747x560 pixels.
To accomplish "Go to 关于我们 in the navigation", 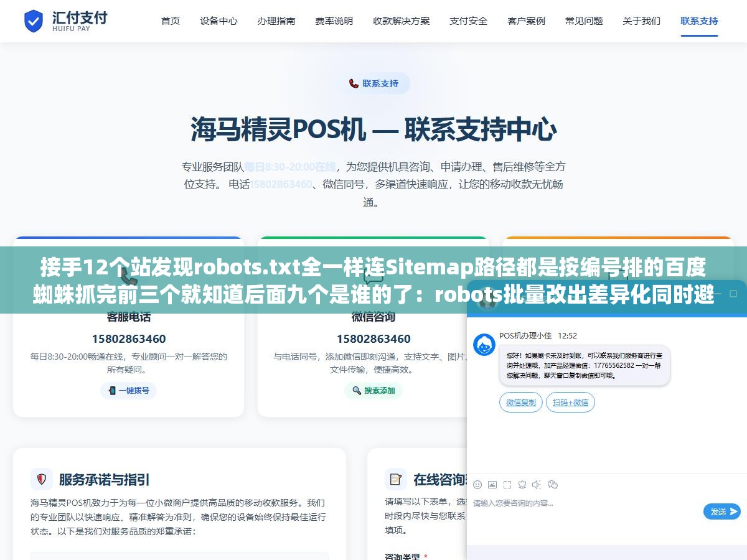I will (641, 21).
